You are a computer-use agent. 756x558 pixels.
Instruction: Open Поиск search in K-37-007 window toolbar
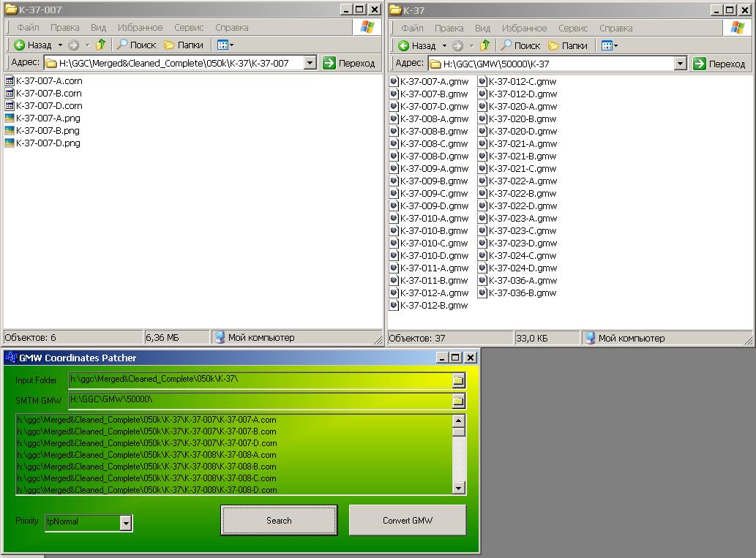(x=136, y=45)
